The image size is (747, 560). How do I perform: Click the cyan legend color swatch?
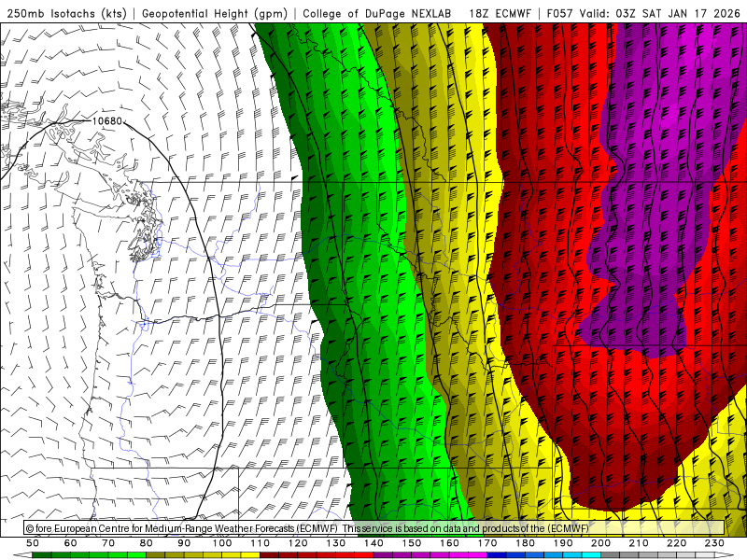[592, 554]
